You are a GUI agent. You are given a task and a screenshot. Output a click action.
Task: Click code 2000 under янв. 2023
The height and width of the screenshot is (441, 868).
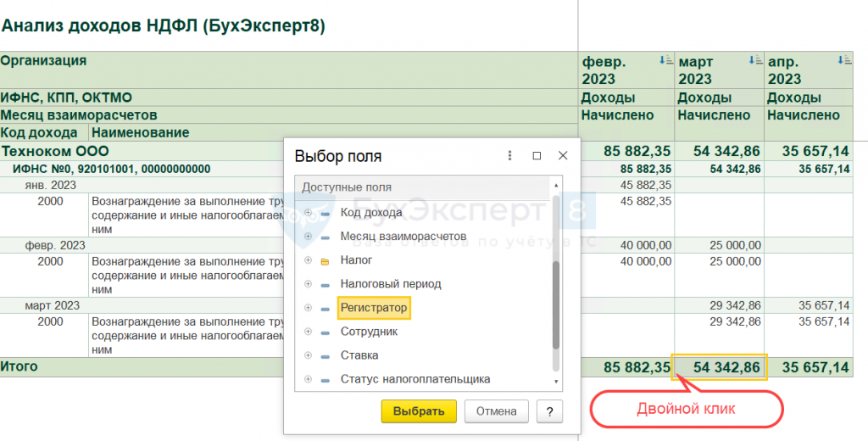pyautogui.click(x=50, y=202)
